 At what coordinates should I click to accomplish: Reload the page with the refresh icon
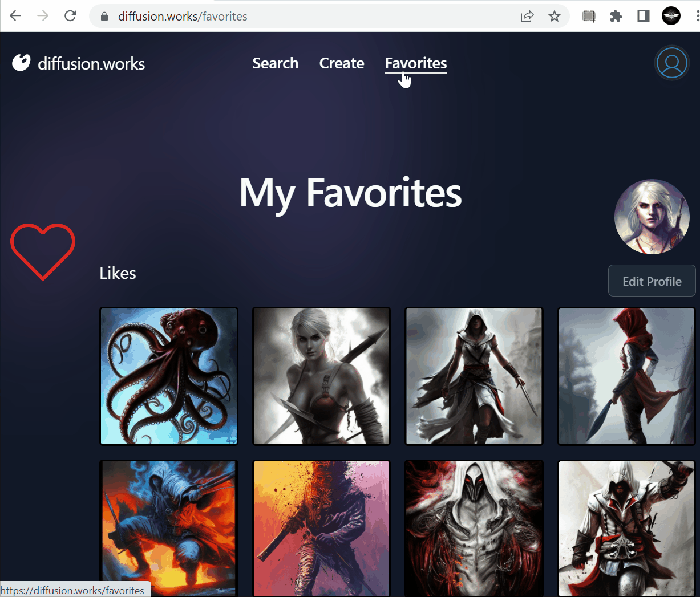[x=70, y=16]
